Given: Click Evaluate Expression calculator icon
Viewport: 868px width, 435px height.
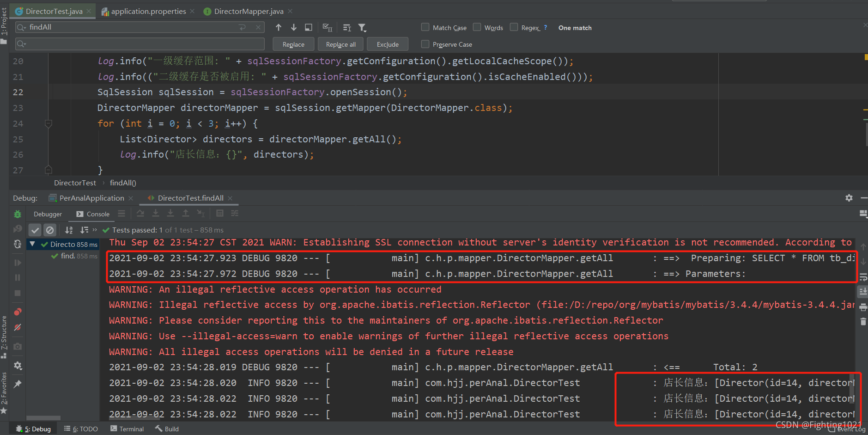Looking at the screenshot, I should pyautogui.click(x=220, y=213).
